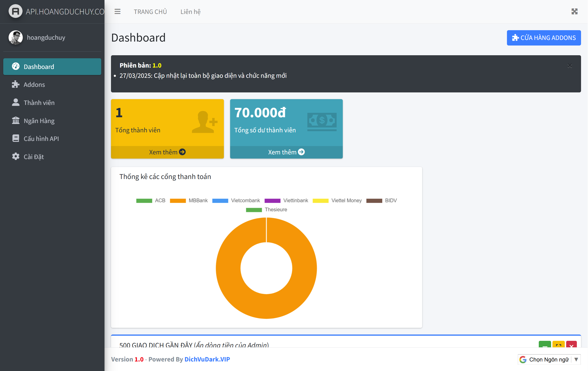Open Liên hệ contact link
The width and height of the screenshot is (588, 371).
click(x=190, y=11)
